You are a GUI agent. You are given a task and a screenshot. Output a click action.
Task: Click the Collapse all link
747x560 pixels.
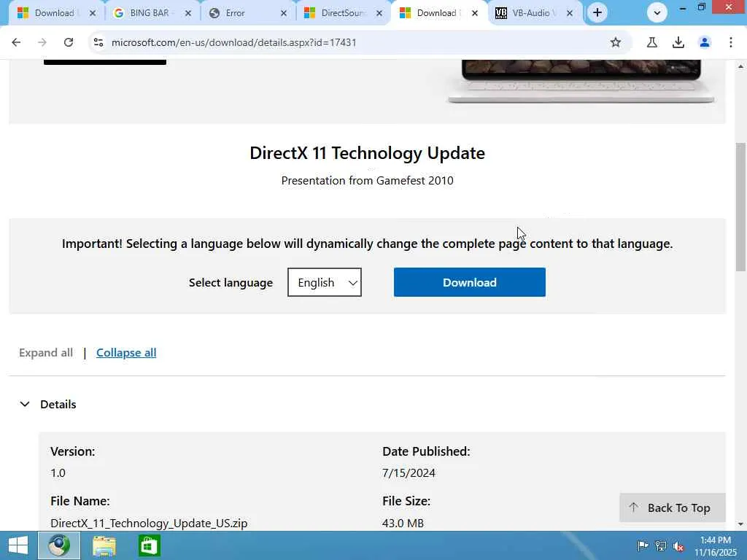[x=126, y=353]
